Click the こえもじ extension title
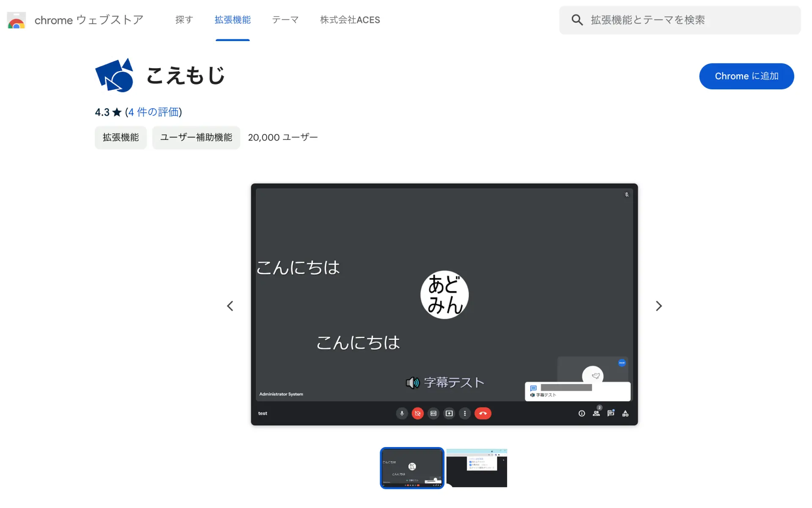The width and height of the screenshot is (812, 508). 186,75
